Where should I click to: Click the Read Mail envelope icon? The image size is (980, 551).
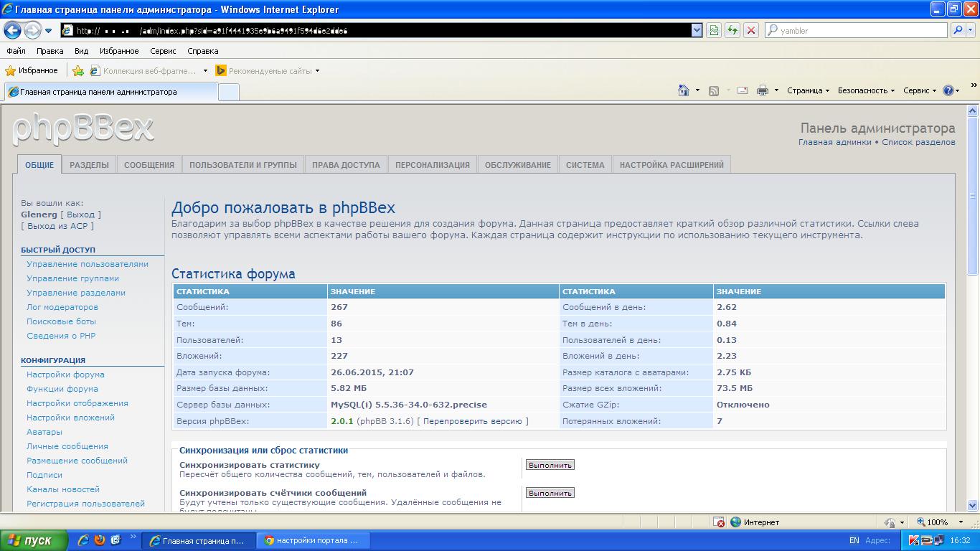[x=743, y=90]
